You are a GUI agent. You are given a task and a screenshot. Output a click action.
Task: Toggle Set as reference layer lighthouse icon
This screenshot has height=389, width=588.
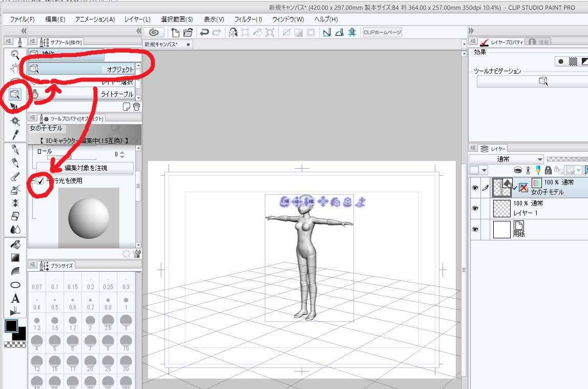(x=529, y=170)
